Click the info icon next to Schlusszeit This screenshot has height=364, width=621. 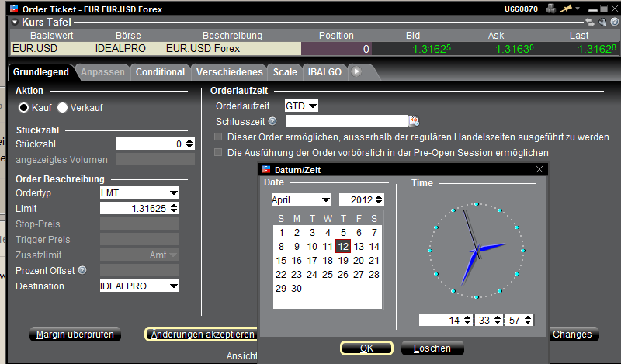[272, 121]
